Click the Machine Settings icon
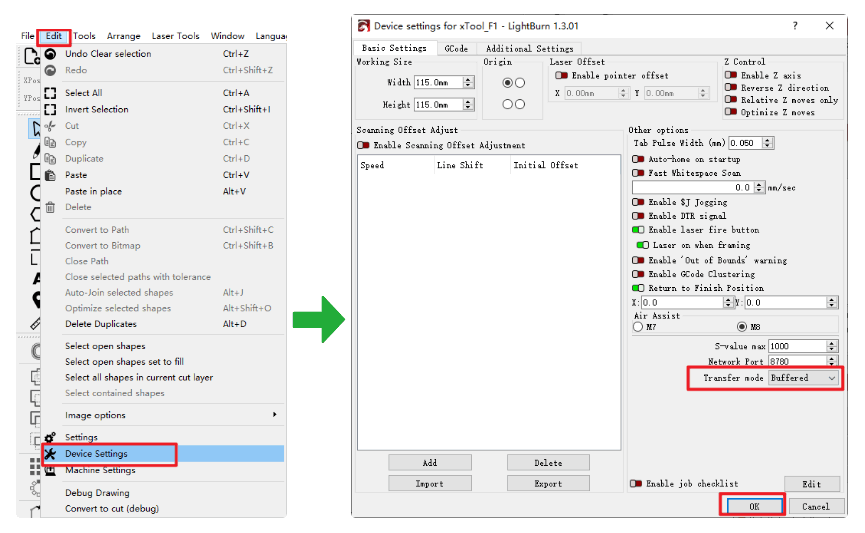865x533 pixels. 50,471
